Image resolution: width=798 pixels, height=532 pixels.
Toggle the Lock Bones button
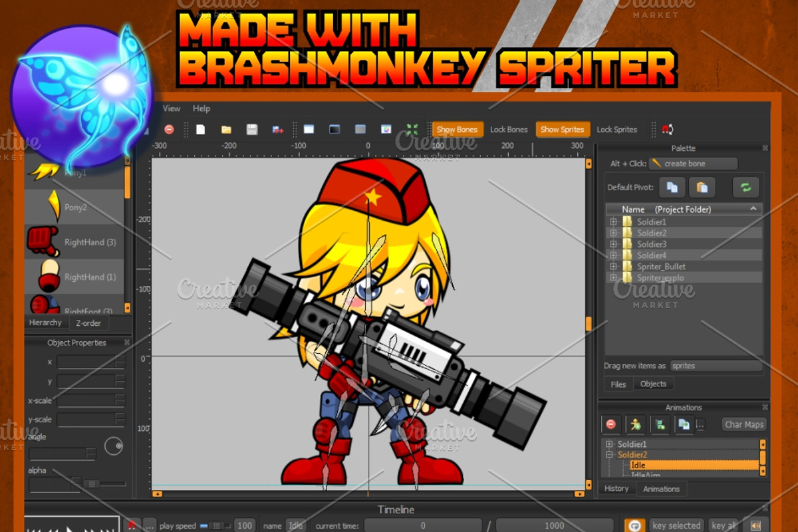509,130
